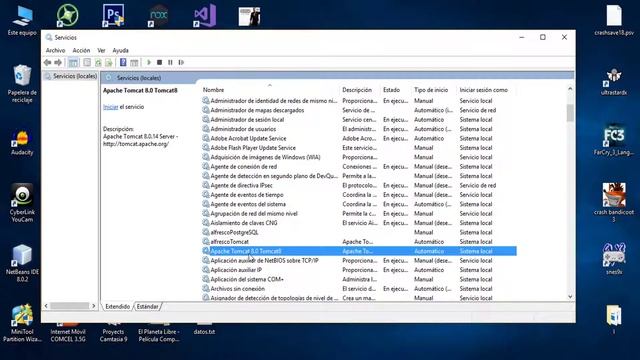Sort by the Iniciar sesión como column header
The height and width of the screenshot is (360, 640).
point(484,90)
